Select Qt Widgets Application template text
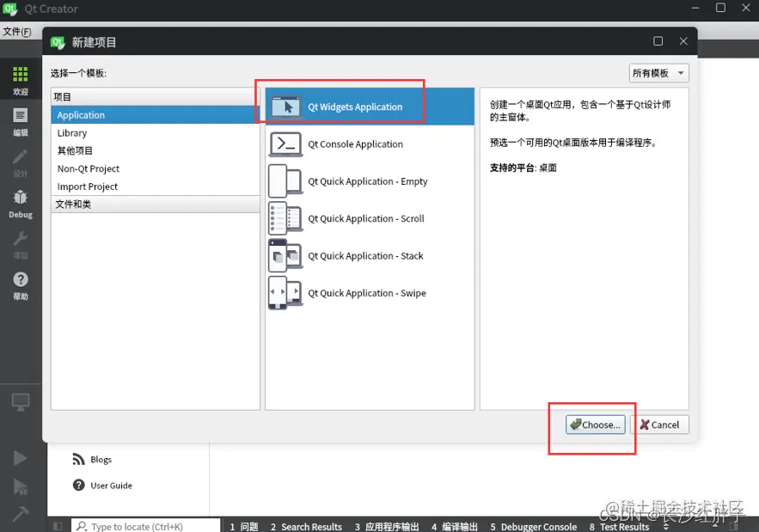Viewport: 759px width, 532px height. click(355, 107)
